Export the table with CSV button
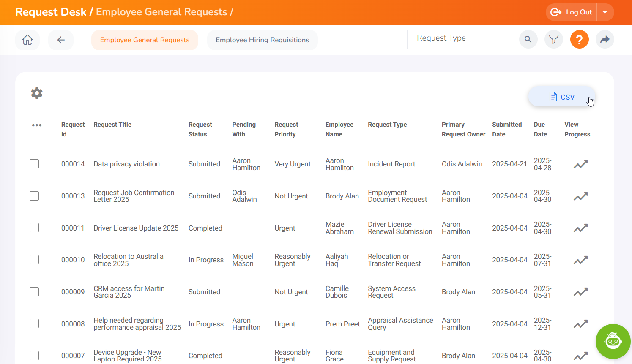 click(x=561, y=97)
